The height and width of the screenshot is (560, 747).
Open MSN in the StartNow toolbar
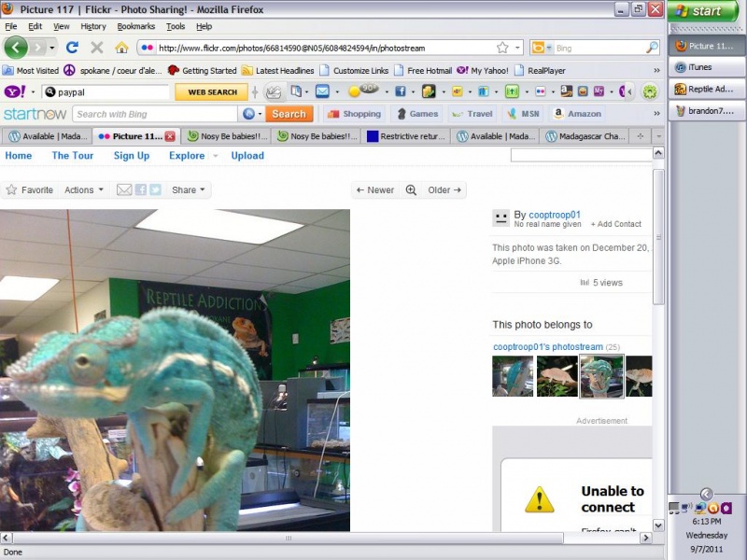[523, 114]
